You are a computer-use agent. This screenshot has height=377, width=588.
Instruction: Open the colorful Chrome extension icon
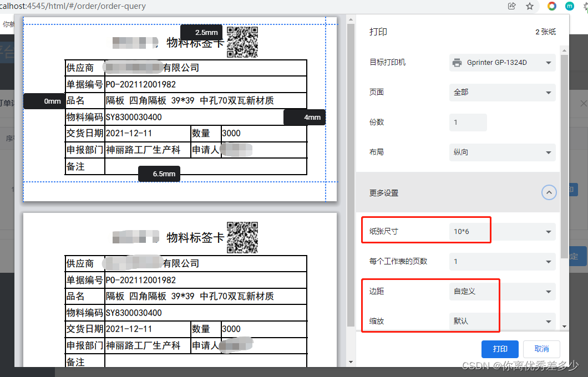tap(551, 6)
